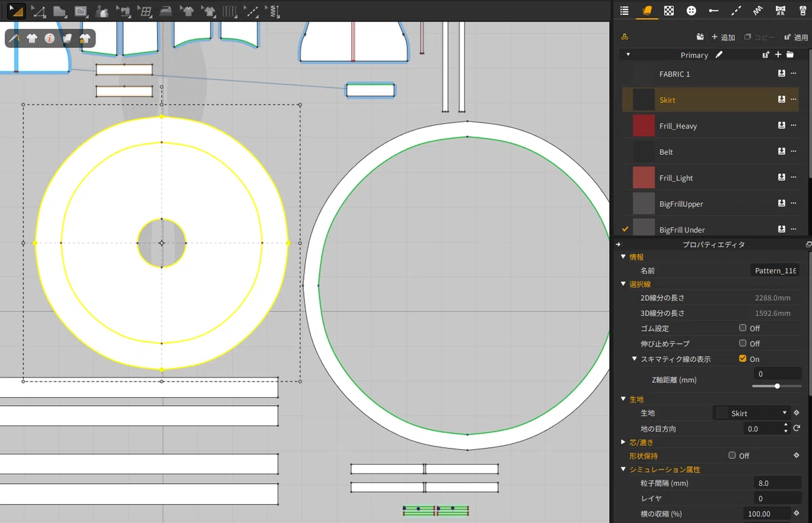Select the Frill_Heavy fabric row
Image resolution: width=812 pixels, height=523 pixels.
point(710,126)
